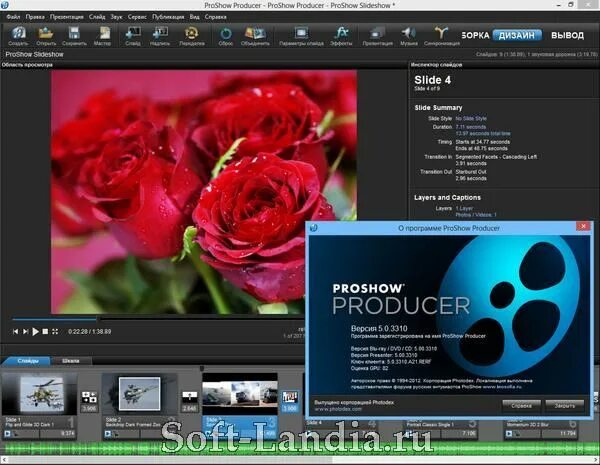Screen dimensions: 600x465
Task: Select Slide 3 trucks thumbnail
Action: point(240,394)
